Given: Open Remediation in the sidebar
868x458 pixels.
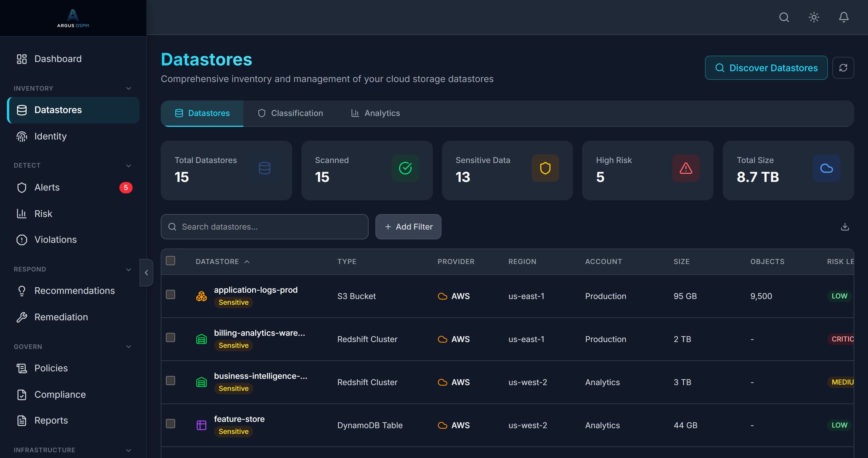Looking at the screenshot, I should click(73, 317).
